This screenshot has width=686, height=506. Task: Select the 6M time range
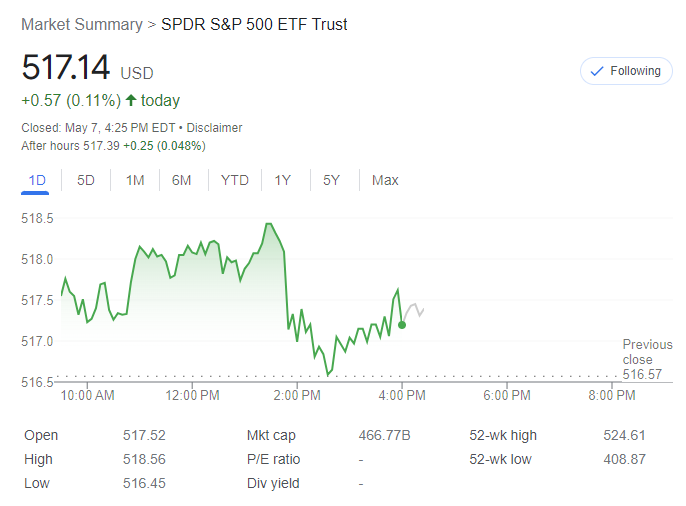181,180
